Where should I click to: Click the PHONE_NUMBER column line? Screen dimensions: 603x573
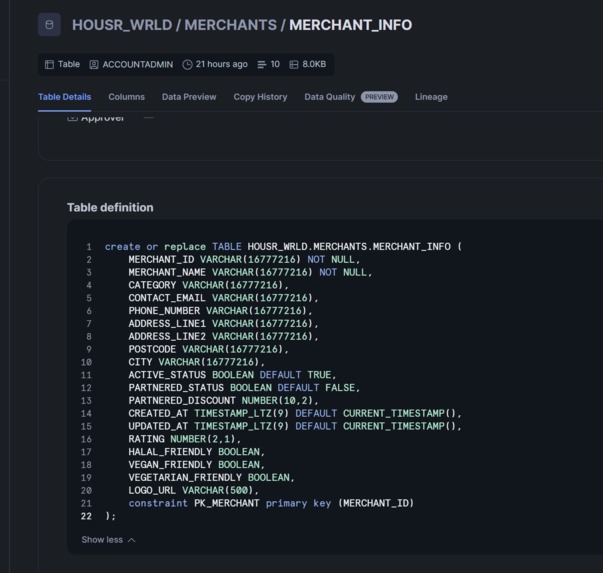coord(220,311)
